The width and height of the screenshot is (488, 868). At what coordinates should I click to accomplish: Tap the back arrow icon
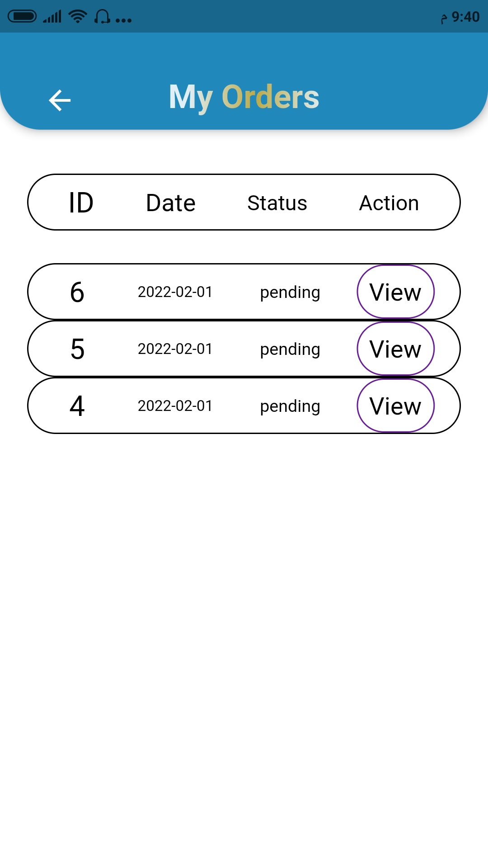pyautogui.click(x=60, y=100)
